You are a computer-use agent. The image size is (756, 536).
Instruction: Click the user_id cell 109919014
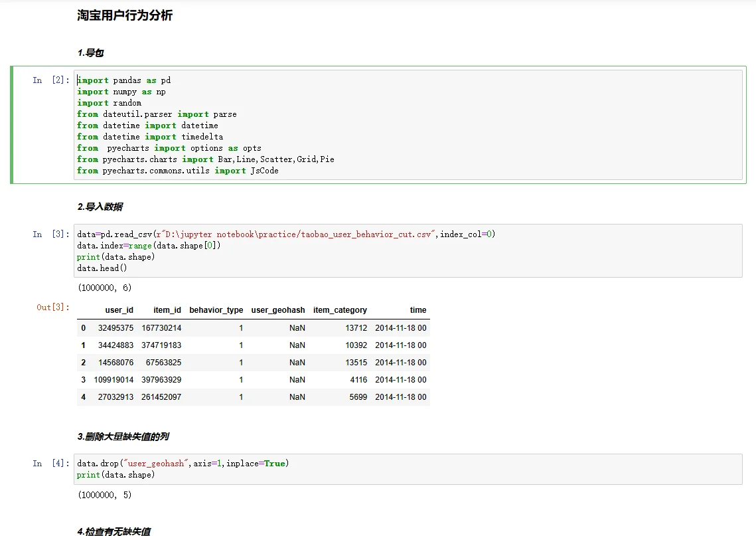[x=113, y=380]
